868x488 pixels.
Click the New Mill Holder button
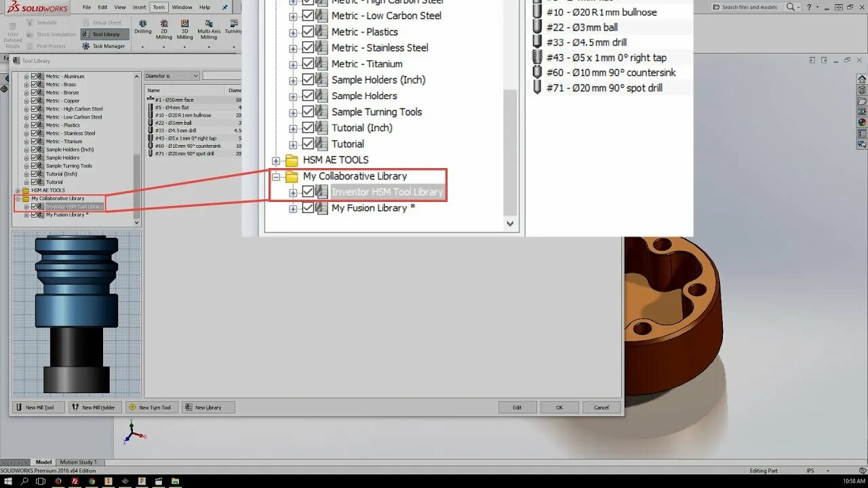coord(96,407)
